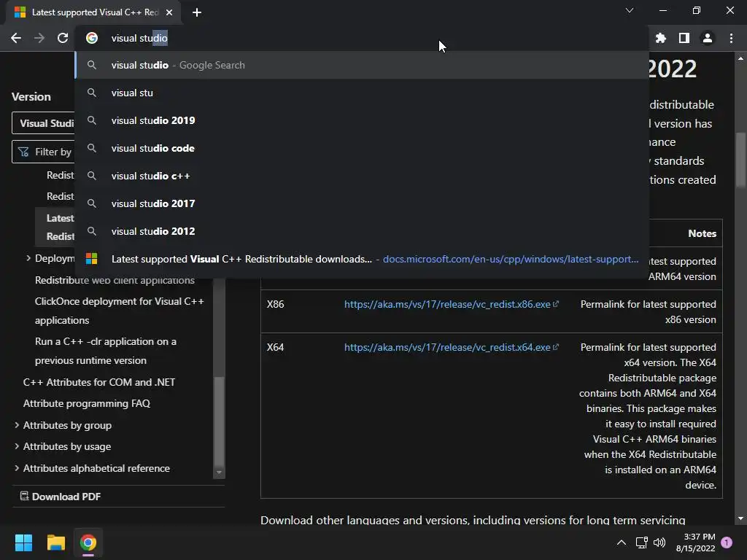The width and height of the screenshot is (747, 560).
Task: Open 'Redistribute web client applications' page
Action: point(115,280)
